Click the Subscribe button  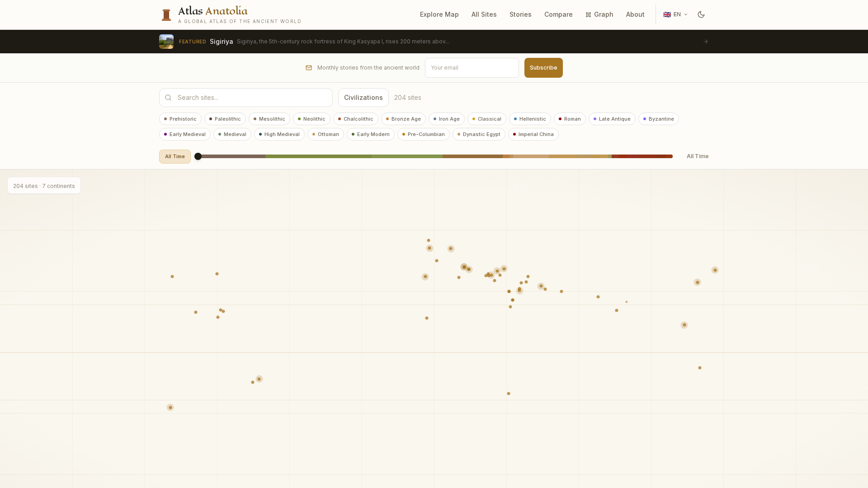point(543,68)
